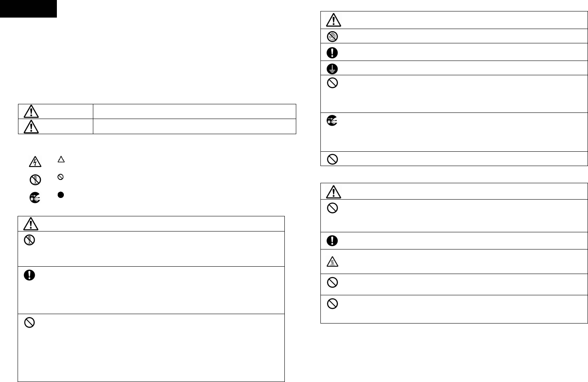Screen dimensions: 588x382
Task: Click the no-disassembly icon in the symbol legend
Action: coord(35,180)
